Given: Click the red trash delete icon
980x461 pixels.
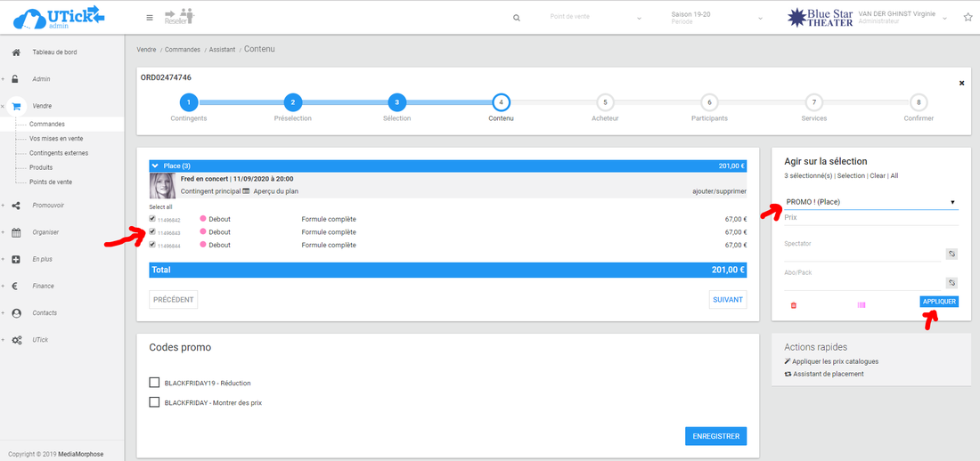Looking at the screenshot, I should (794, 305).
